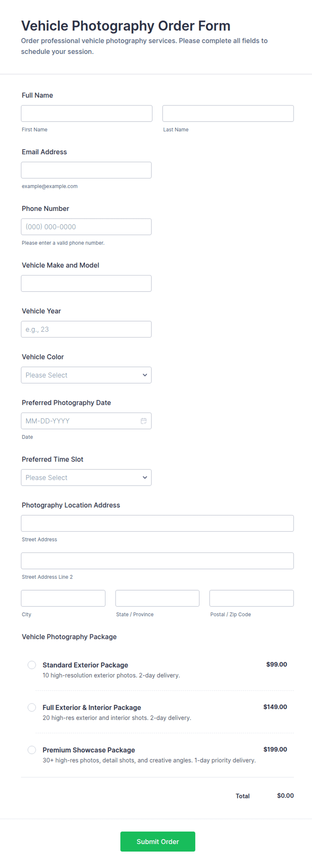Image resolution: width=312 pixels, height=868 pixels.
Task: Submit the order with the green button
Action: click(158, 841)
